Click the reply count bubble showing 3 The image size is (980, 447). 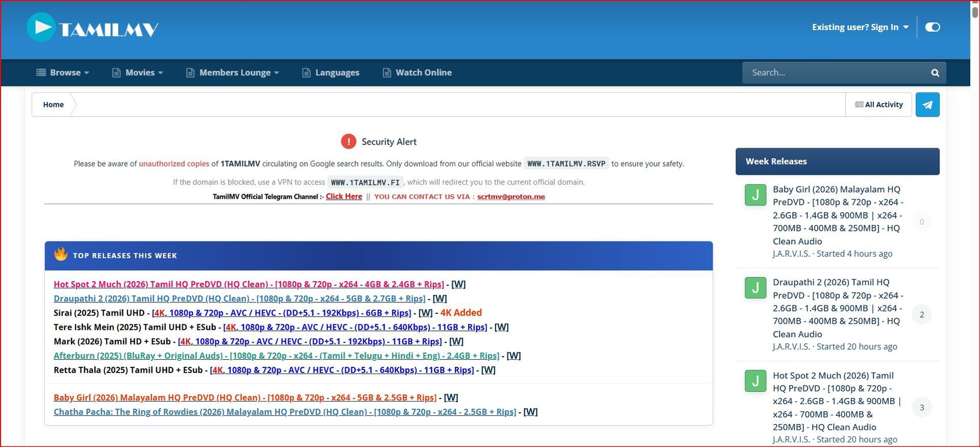tap(922, 408)
